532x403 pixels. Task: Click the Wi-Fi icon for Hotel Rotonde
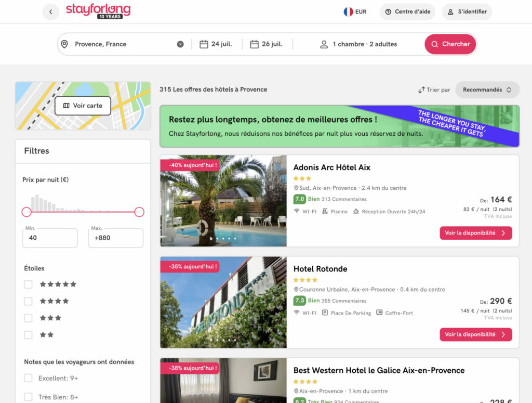[297, 313]
